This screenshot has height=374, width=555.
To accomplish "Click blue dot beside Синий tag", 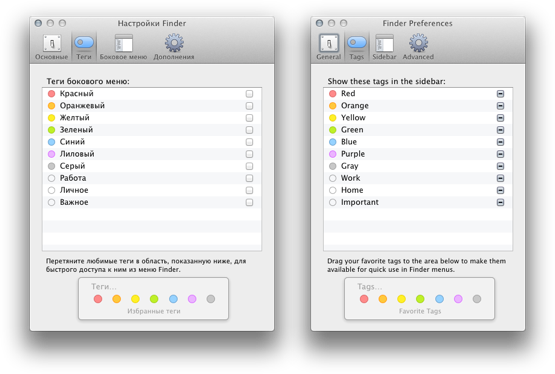I will pos(51,142).
